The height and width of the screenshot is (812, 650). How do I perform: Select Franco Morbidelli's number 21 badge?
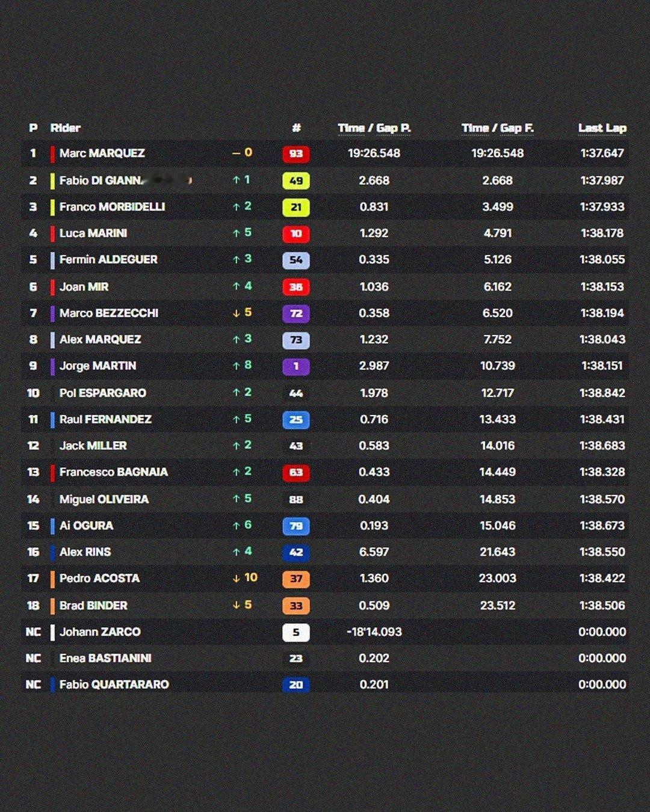point(296,207)
